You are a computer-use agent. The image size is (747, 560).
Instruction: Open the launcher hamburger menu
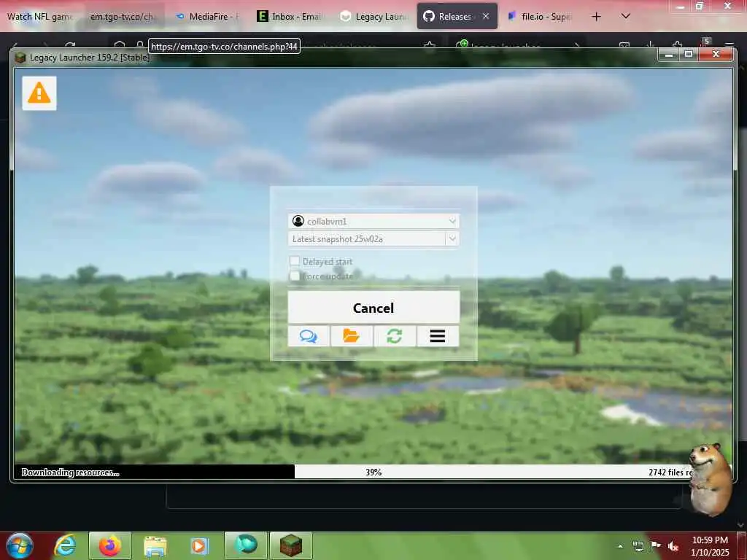[438, 336]
